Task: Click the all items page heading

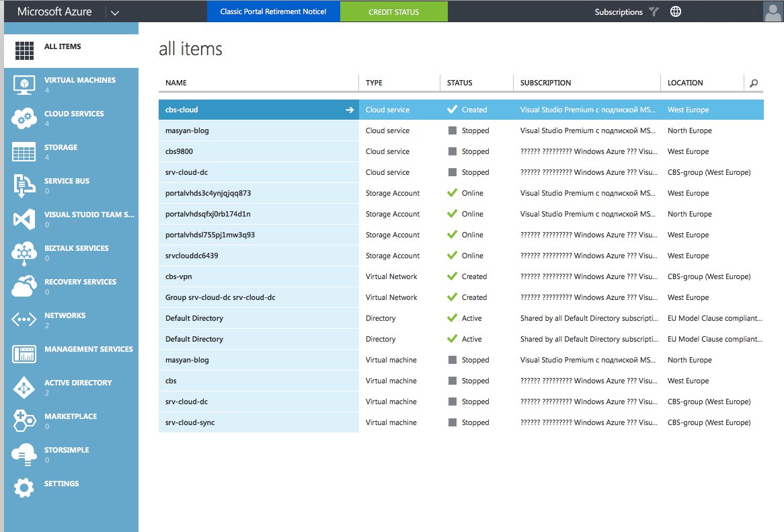Action: [190, 49]
